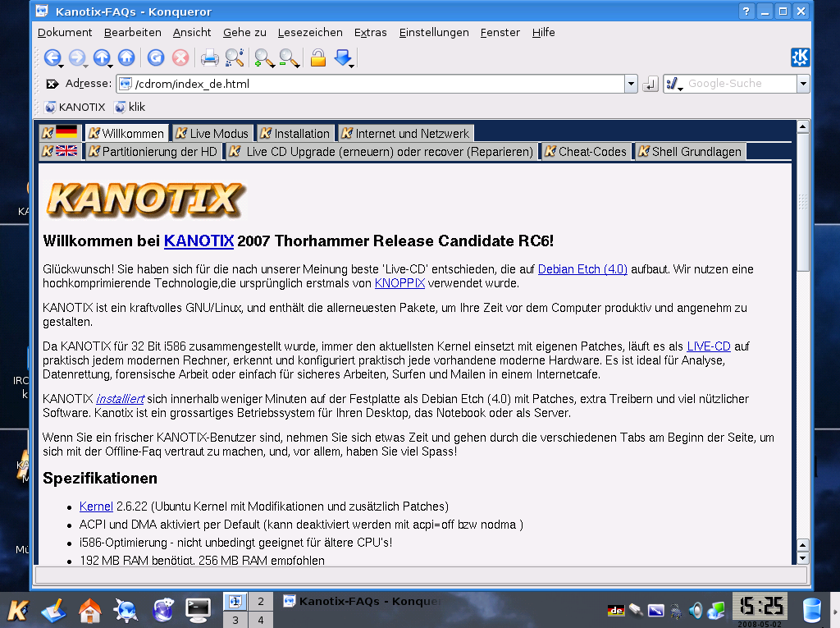Image resolution: width=840 pixels, height=628 pixels.
Task: Click the page scrollbar up arrow
Action: coord(802,127)
